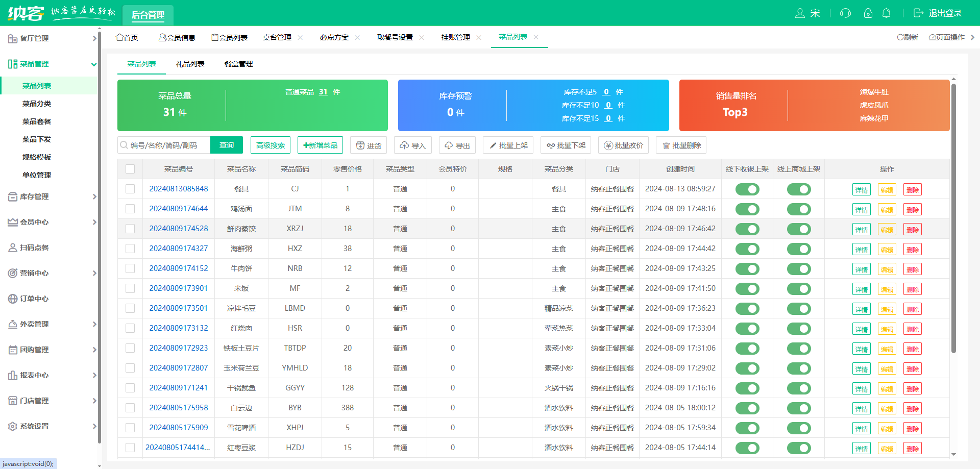
Task: Click the 批量删除 batch delete icon
Action: [x=681, y=145]
